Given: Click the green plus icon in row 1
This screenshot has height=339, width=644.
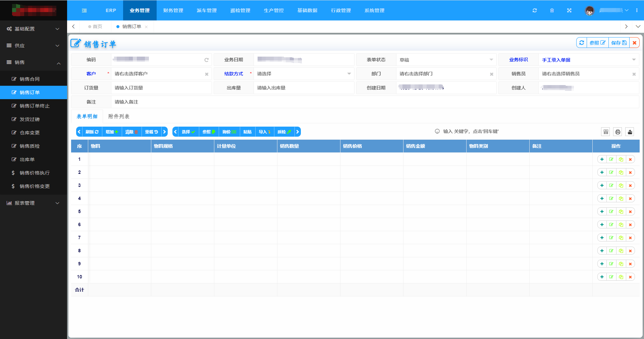Looking at the screenshot, I should [x=602, y=159].
